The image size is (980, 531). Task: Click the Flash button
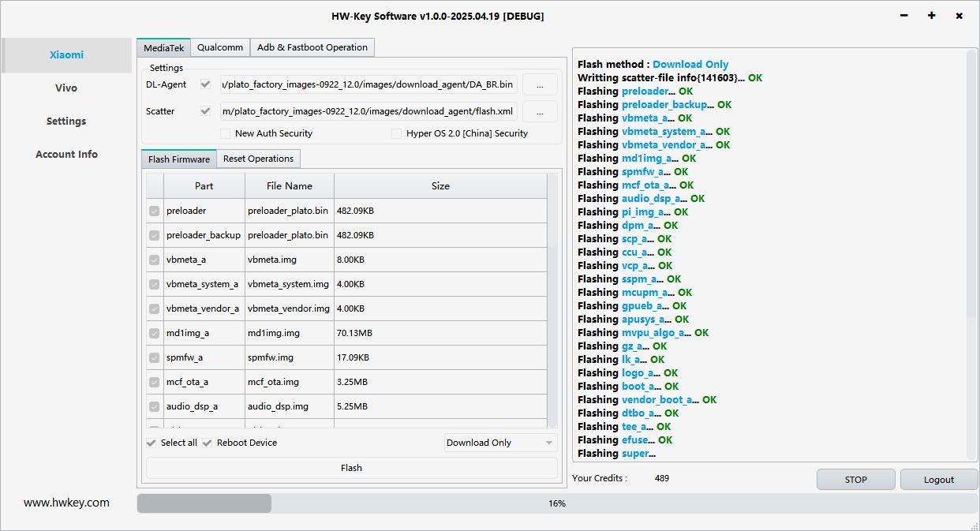pos(351,468)
